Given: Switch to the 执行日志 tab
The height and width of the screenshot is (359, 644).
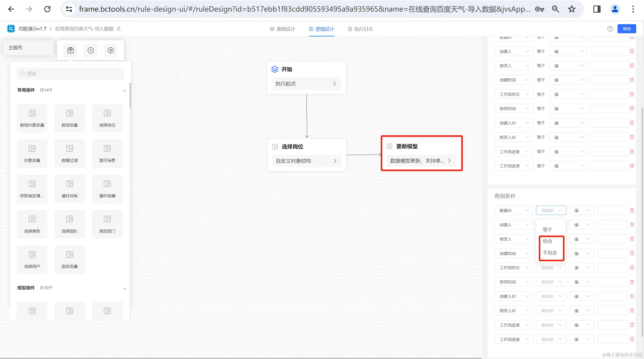Looking at the screenshot, I should click(360, 29).
